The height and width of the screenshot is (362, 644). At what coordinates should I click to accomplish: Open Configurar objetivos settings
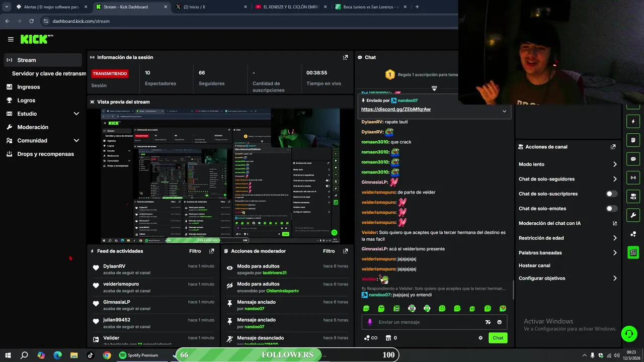(568, 279)
